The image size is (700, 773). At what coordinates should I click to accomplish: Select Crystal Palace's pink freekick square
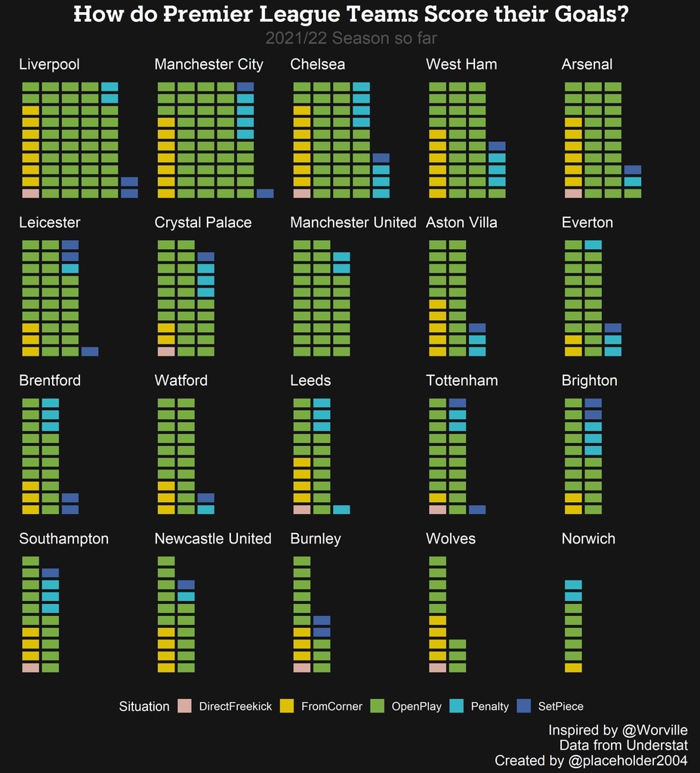click(x=166, y=352)
